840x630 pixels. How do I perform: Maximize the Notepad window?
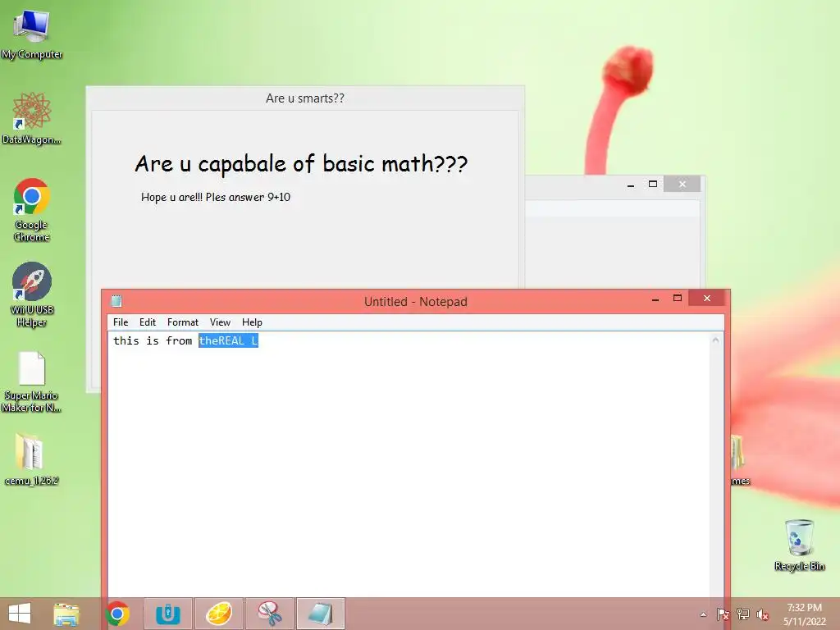tap(677, 299)
